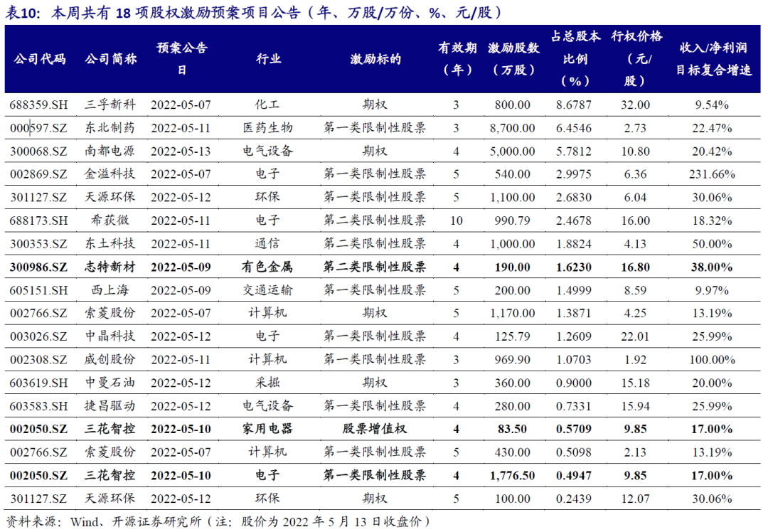The height and width of the screenshot is (532, 768).
Task: Select stock code 688173.SH
Action: click(38, 221)
